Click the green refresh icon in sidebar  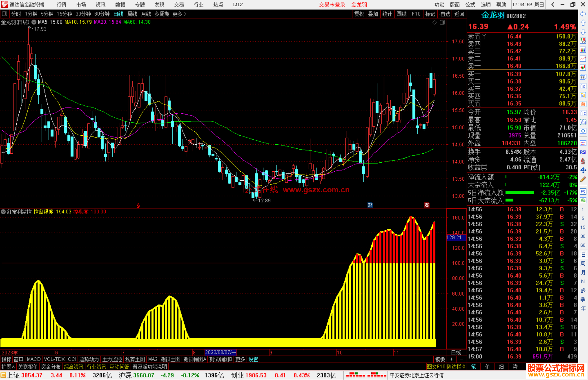point(583,200)
